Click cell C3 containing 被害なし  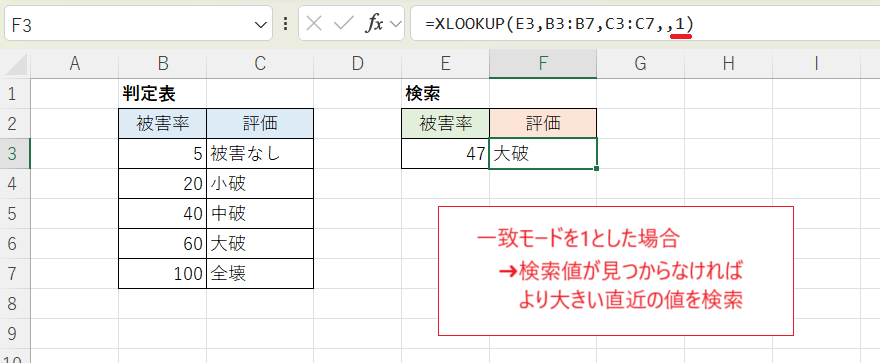pos(260,154)
